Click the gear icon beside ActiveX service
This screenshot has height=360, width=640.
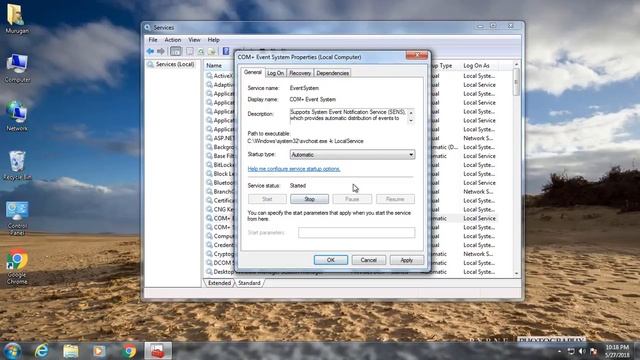209,76
